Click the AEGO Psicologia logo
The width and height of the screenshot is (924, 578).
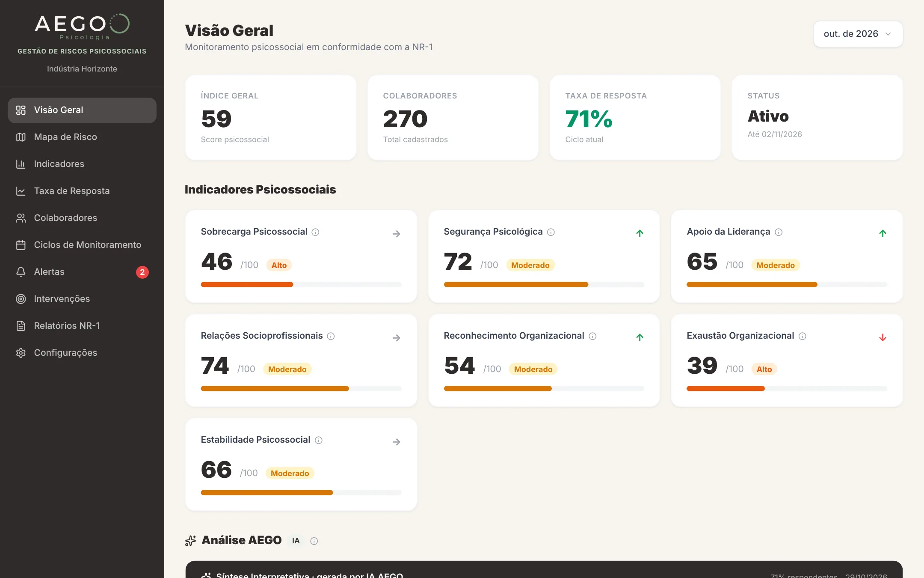point(82,27)
